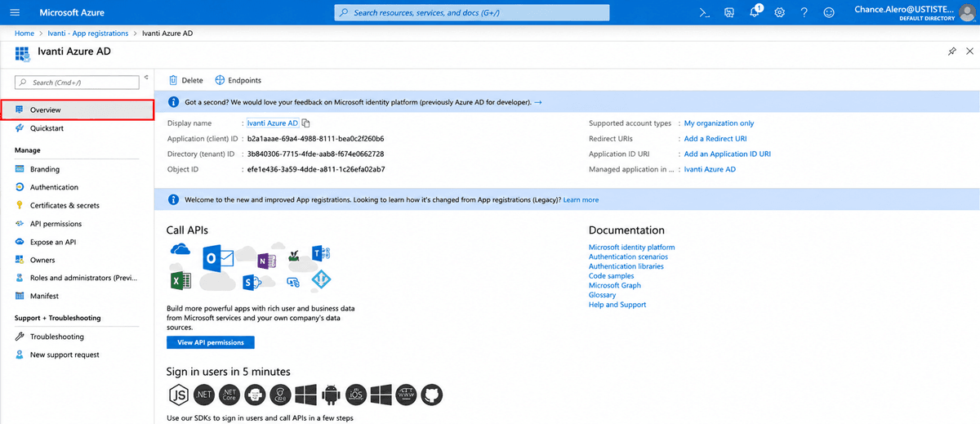Click the Delete toolbar button

click(185, 80)
